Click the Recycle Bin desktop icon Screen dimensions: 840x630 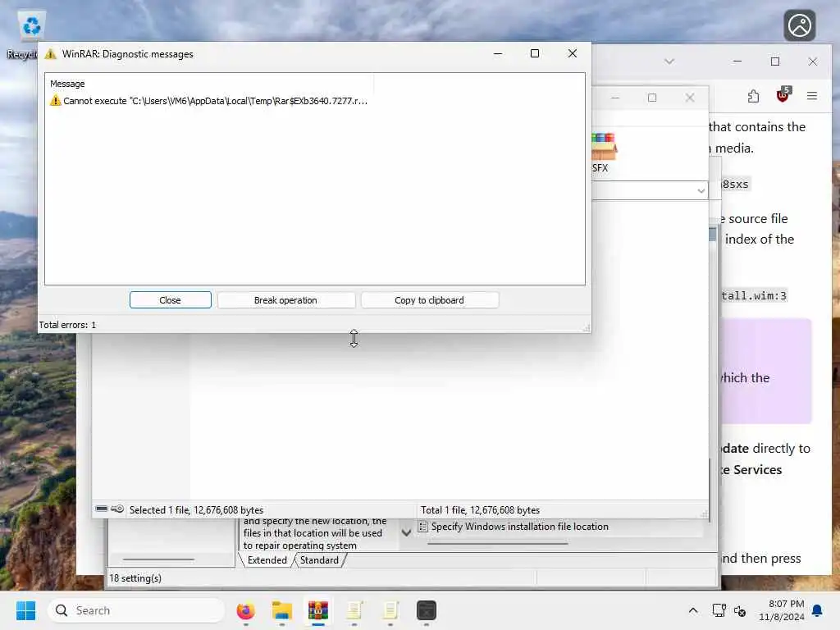click(31, 34)
